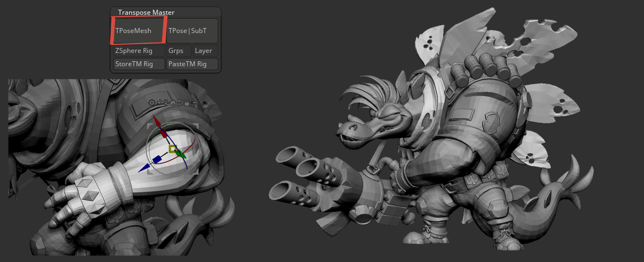Viewport: 644px width, 262px height.
Task: Click the yellow center square of the Gizmo
Action: (x=173, y=149)
